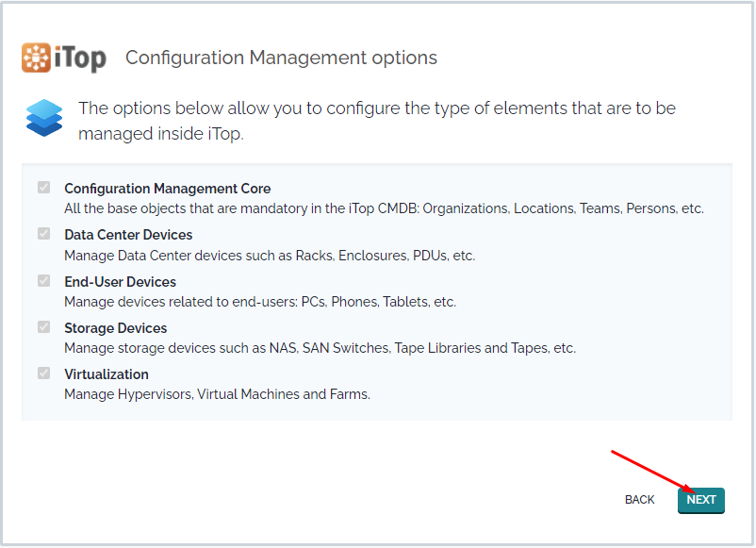Viewport: 756px width, 548px height.
Task: Click the Virtualization option label
Action: click(107, 374)
